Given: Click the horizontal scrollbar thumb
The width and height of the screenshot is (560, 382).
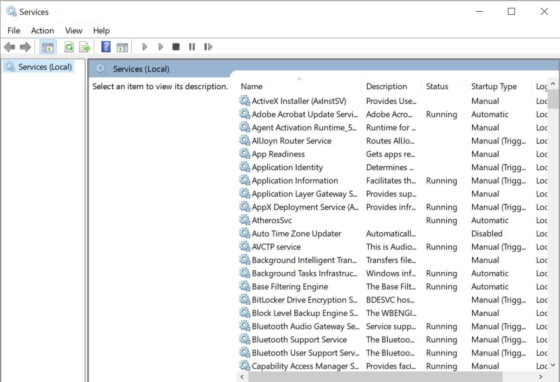Looking at the screenshot, I should point(375,377).
